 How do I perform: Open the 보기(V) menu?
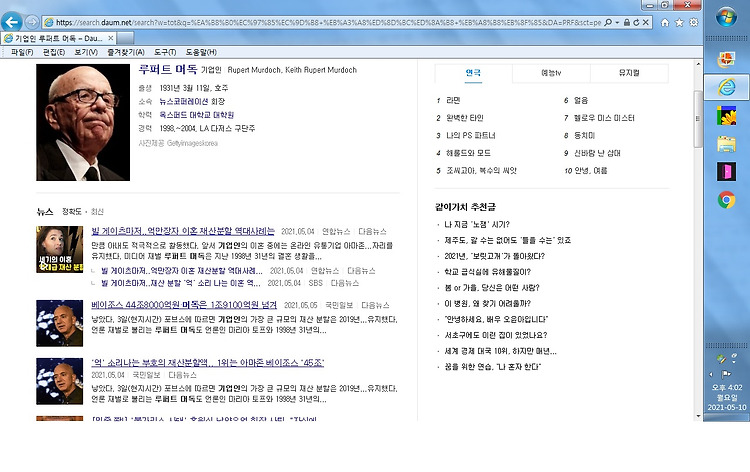point(86,52)
